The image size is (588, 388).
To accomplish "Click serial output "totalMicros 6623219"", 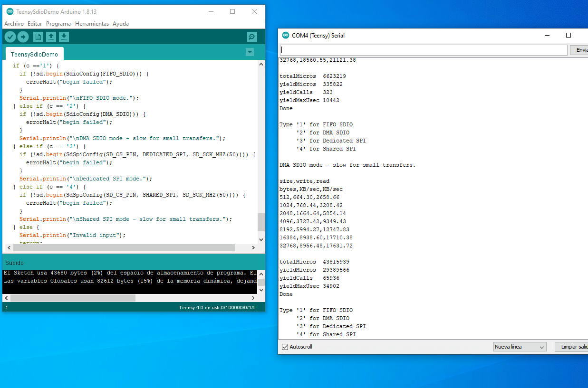I will point(313,76).
